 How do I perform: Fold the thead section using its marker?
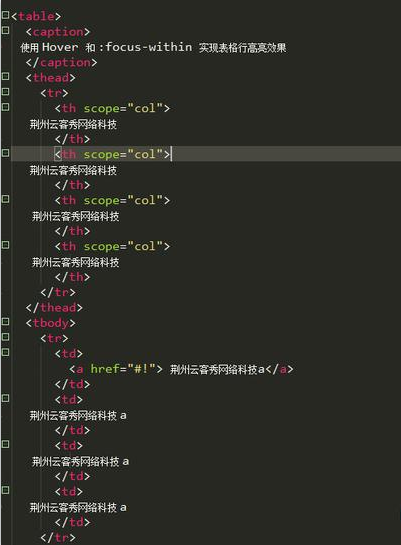(5, 76)
